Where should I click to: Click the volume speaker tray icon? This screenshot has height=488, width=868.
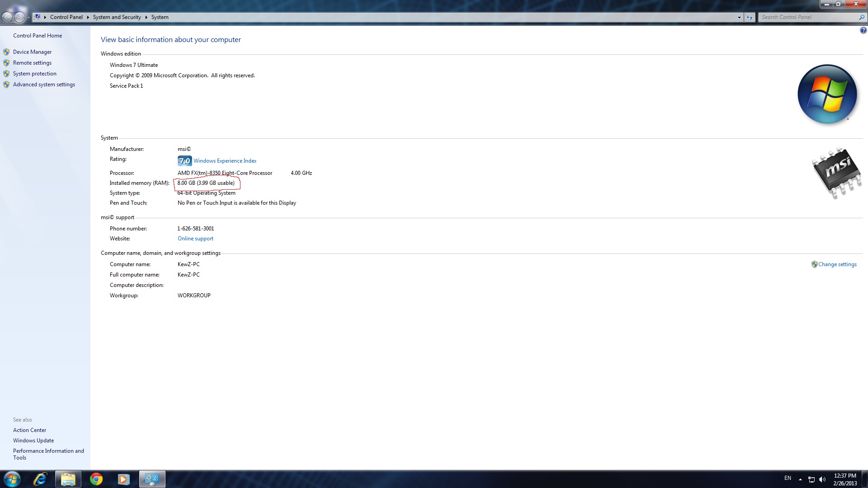[822, 479]
